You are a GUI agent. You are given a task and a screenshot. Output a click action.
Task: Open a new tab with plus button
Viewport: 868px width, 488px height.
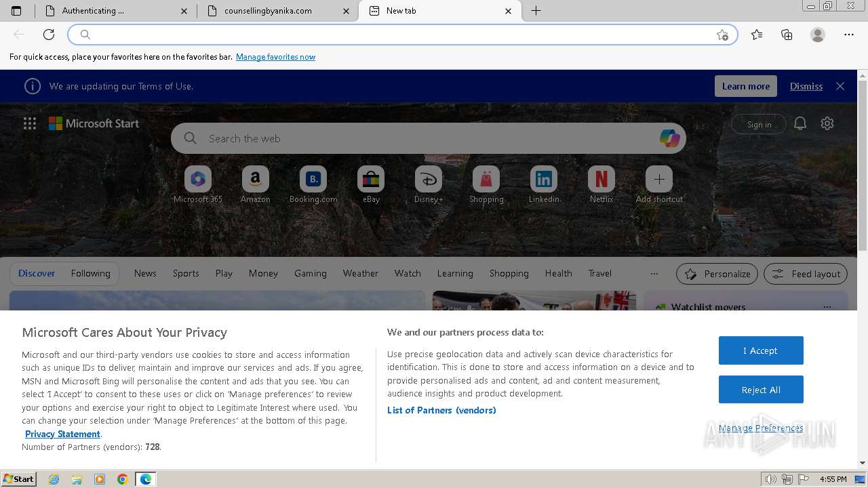(536, 11)
